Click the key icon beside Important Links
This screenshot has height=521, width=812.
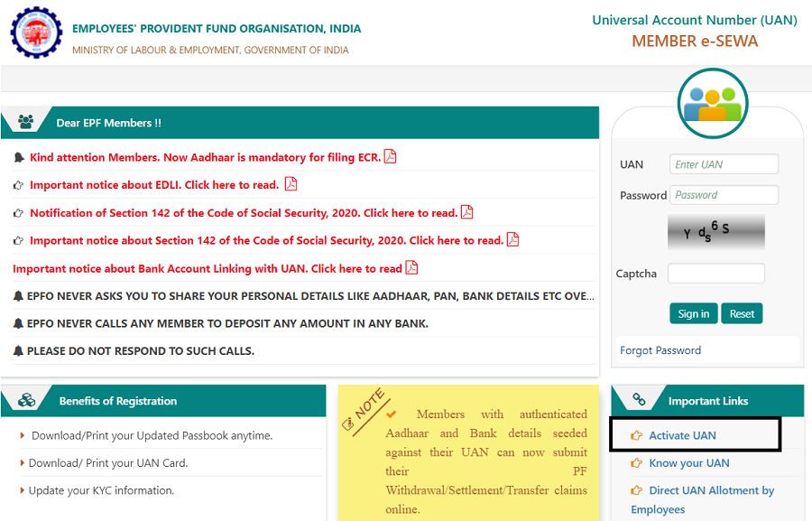click(x=641, y=399)
